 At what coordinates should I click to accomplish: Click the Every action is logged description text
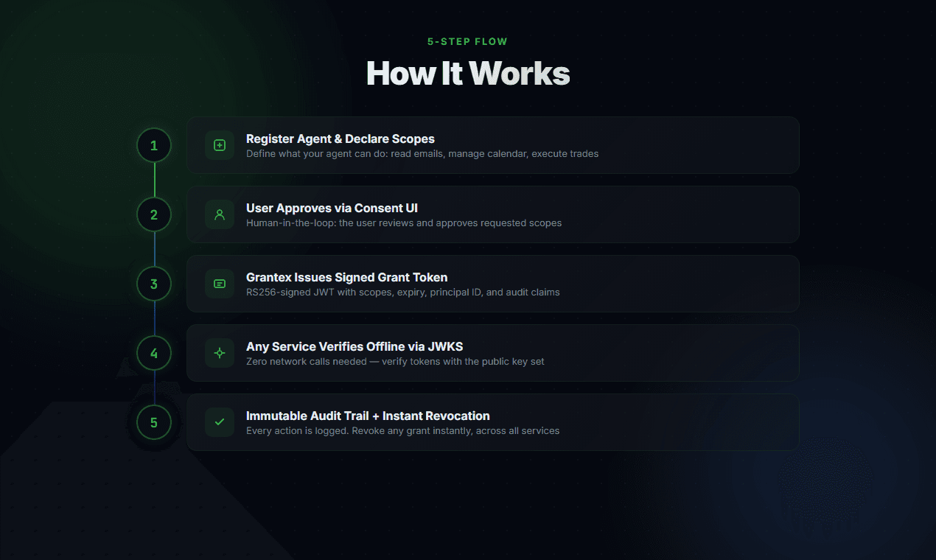click(402, 430)
